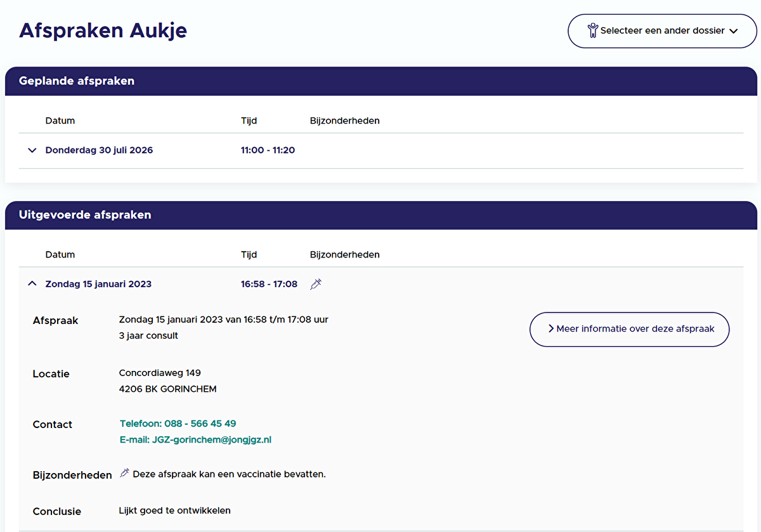Screen dimensions: 761x532
Task: Click the 'Locatie' label
Action: tap(51, 374)
